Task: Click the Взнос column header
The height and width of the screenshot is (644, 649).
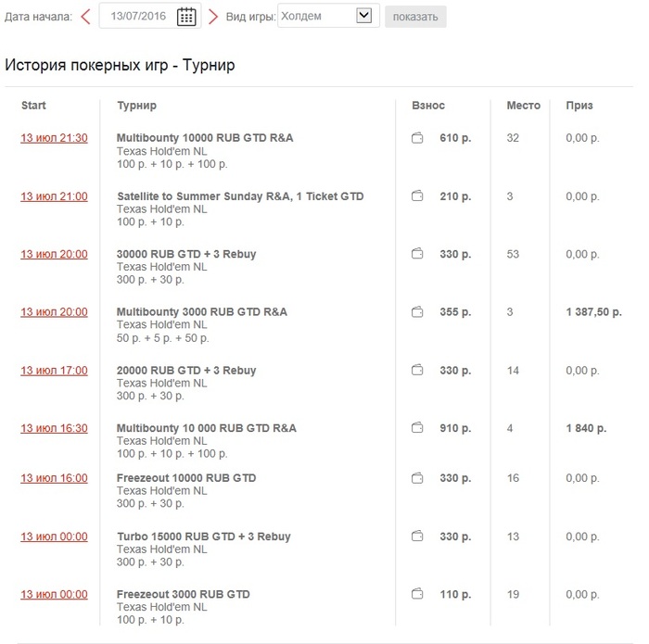Action: (x=428, y=106)
